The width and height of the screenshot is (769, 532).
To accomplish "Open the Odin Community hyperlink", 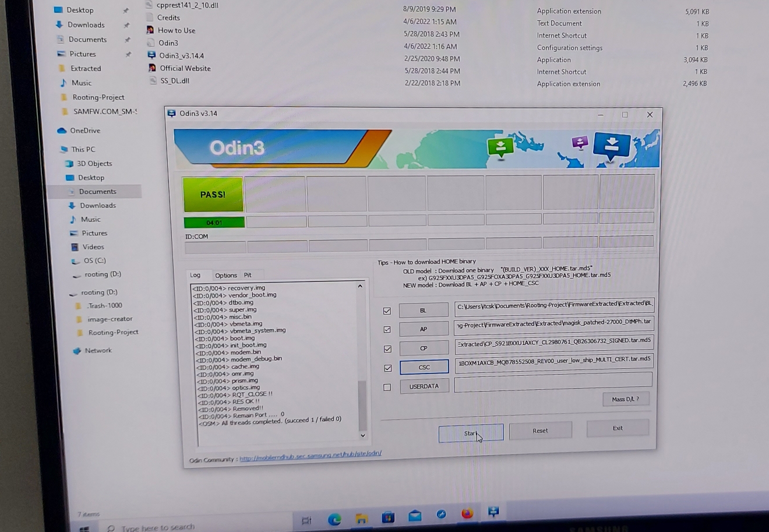I will 311,456.
